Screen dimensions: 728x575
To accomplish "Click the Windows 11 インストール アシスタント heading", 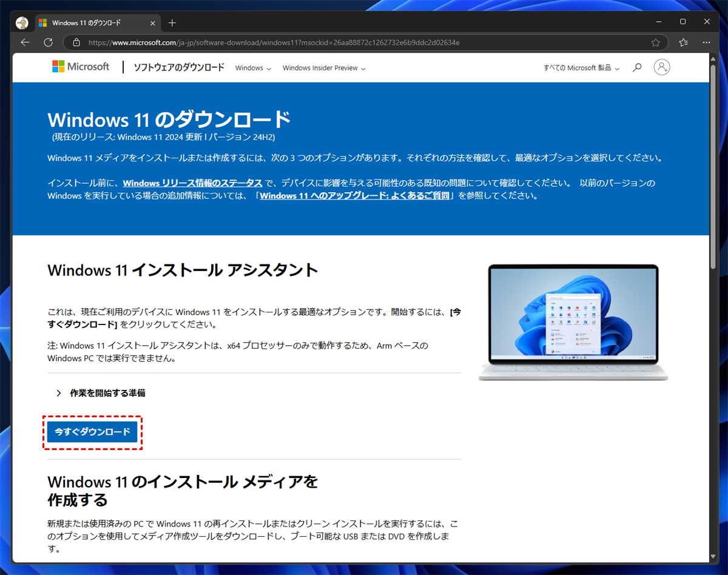I will tap(183, 271).
